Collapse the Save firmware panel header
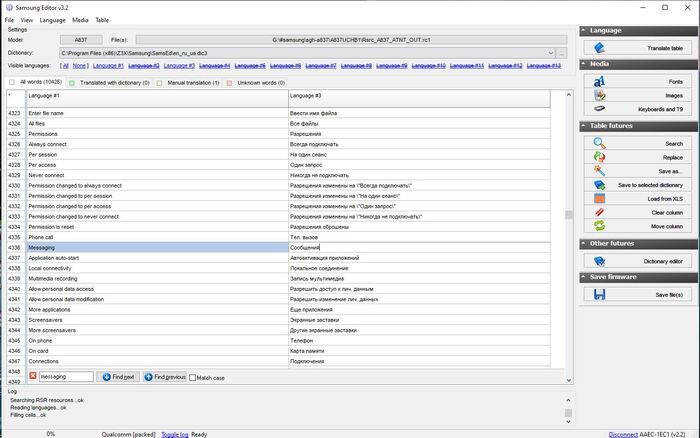 (638, 277)
